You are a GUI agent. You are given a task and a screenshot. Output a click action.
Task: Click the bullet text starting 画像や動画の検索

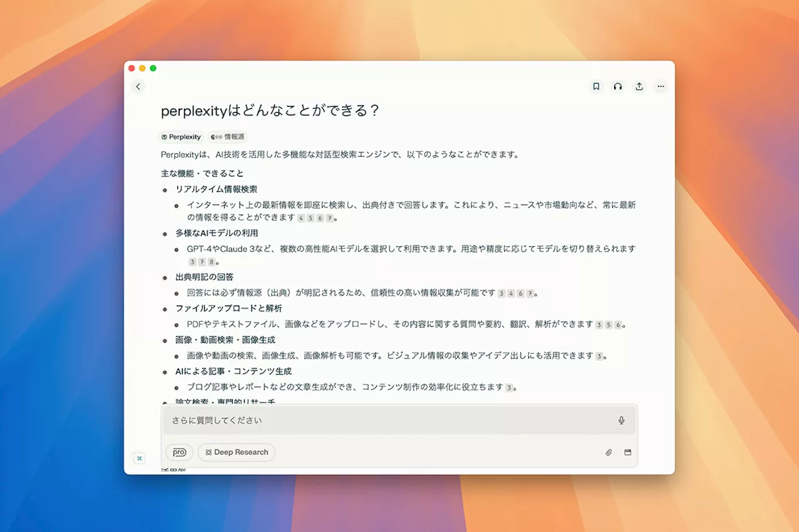(390, 355)
